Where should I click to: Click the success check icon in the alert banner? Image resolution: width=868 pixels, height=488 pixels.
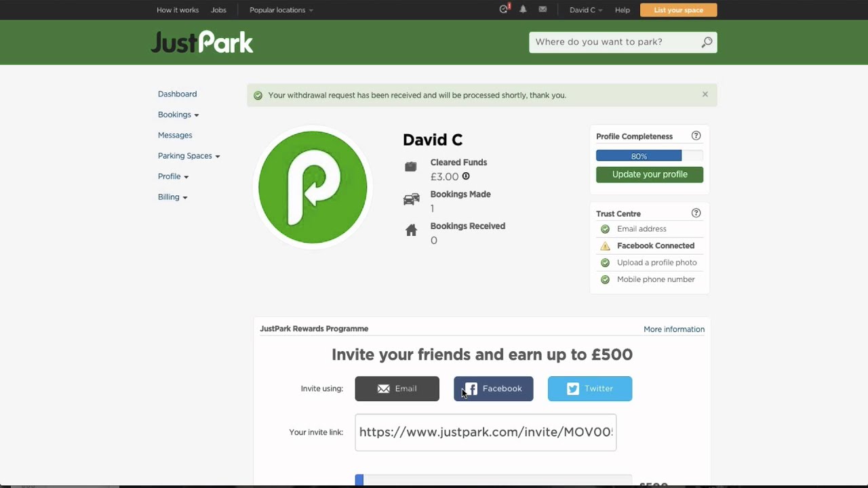[x=258, y=96]
